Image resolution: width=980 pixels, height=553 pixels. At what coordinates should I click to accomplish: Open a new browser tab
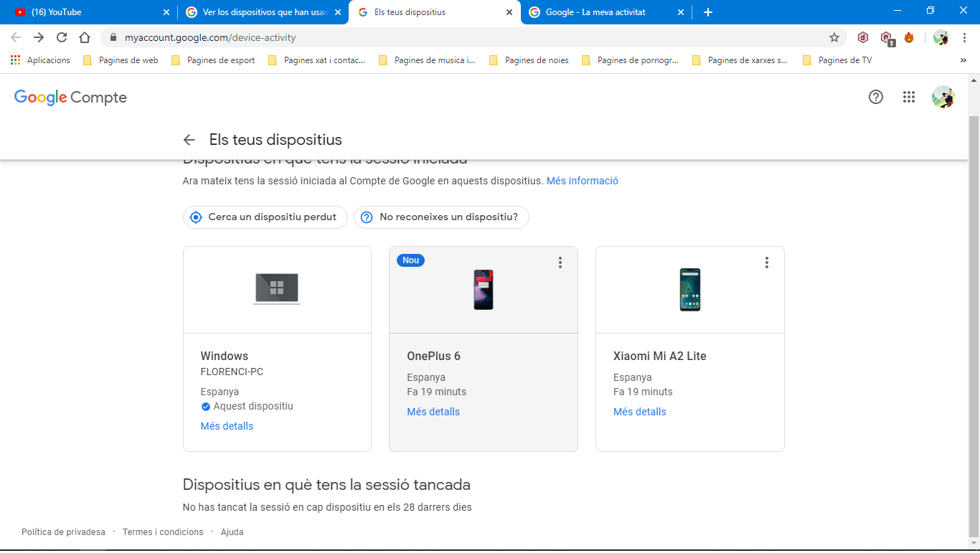pos(708,12)
